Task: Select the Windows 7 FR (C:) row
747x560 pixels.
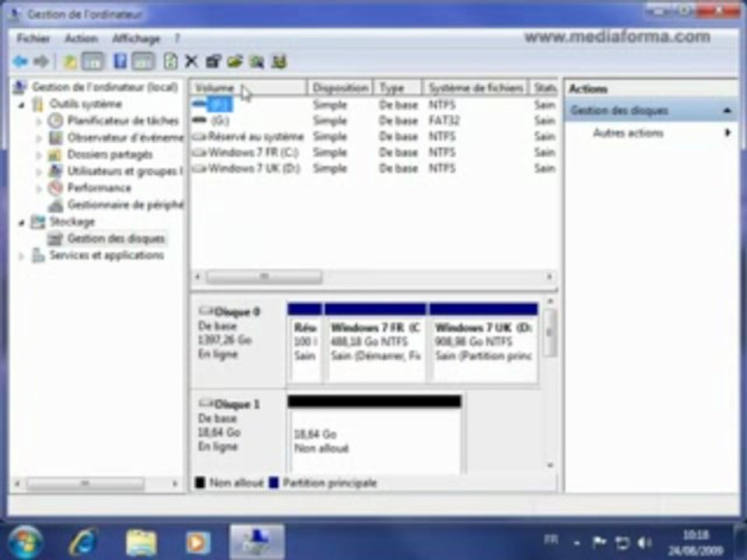Action: point(374,152)
